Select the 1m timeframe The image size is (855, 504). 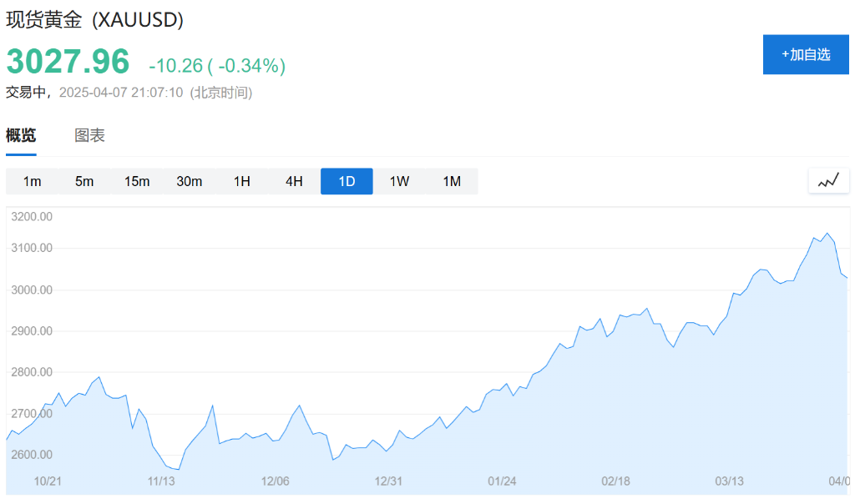[x=32, y=181]
